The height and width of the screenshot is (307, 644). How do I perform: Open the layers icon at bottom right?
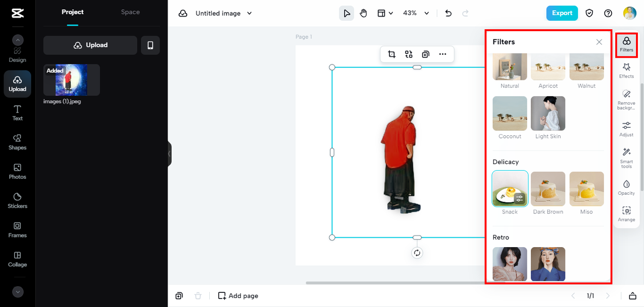[633, 295]
